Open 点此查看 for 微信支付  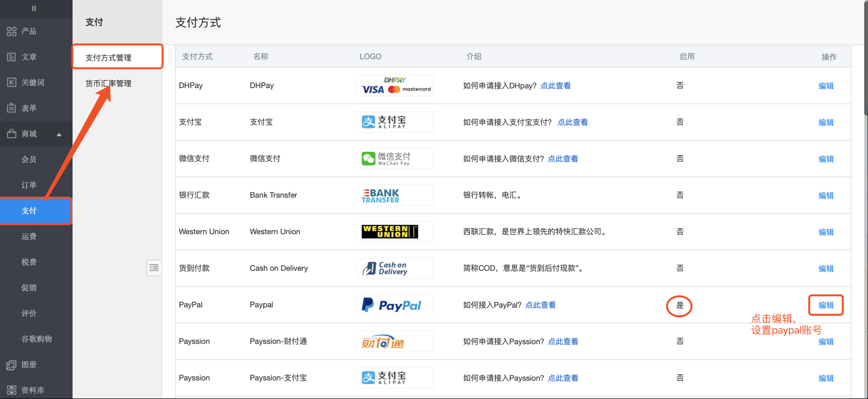point(563,158)
